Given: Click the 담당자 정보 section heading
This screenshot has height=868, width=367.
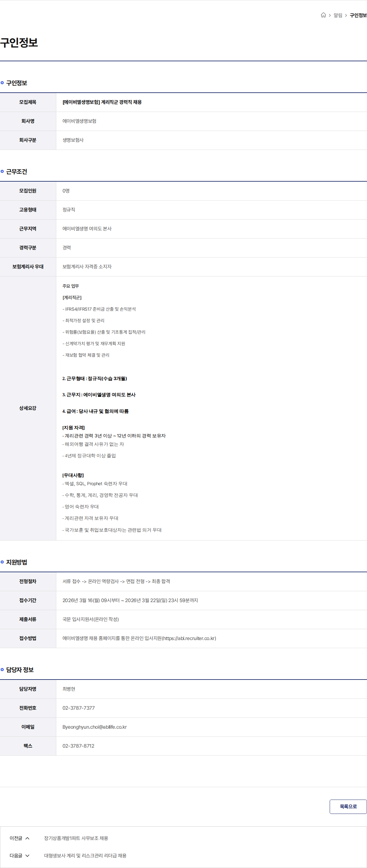Looking at the screenshot, I should 20,670.
